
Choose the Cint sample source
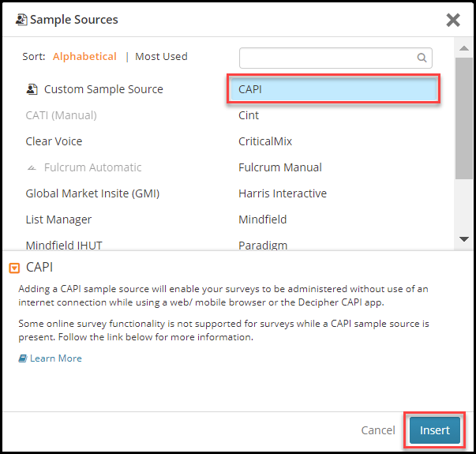click(249, 115)
